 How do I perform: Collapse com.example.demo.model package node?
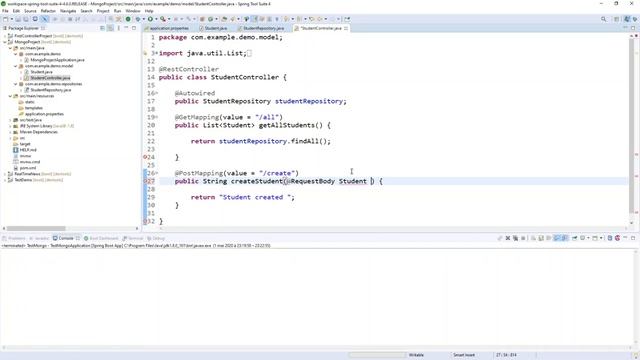pyautogui.click(x=16, y=66)
